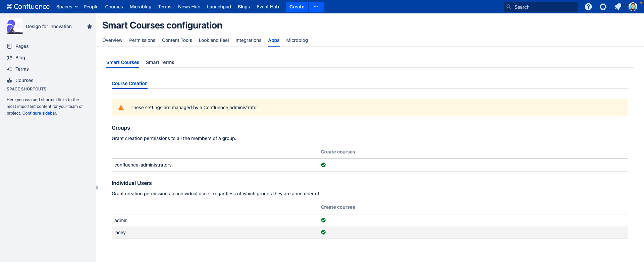This screenshot has height=262, width=644.
Task: Click the Courses sidebar icon
Action: pyautogui.click(x=9, y=80)
